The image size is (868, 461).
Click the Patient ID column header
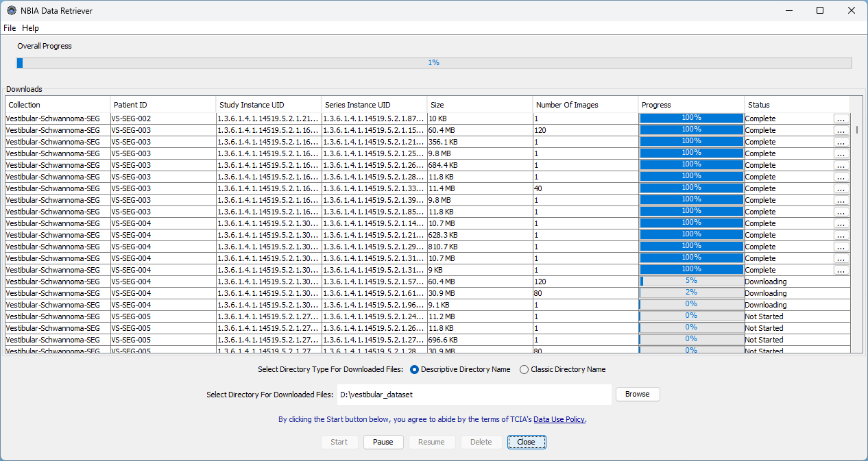point(163,105)
